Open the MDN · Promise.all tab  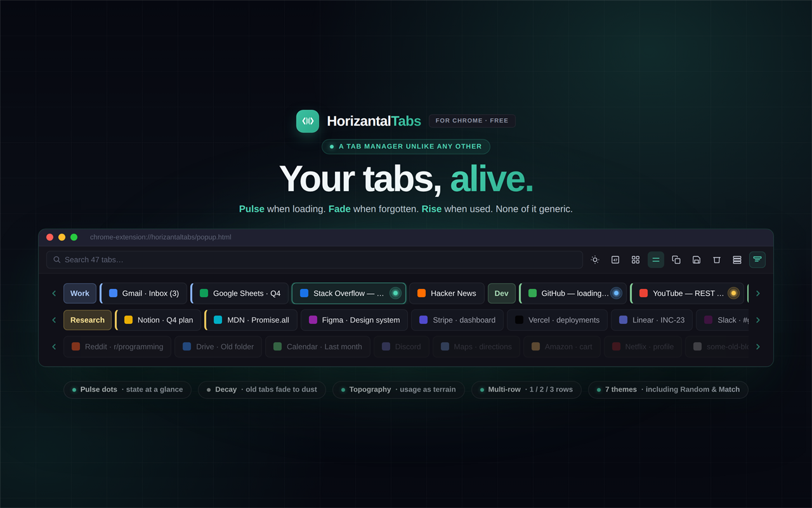click(x=251, y=320)
